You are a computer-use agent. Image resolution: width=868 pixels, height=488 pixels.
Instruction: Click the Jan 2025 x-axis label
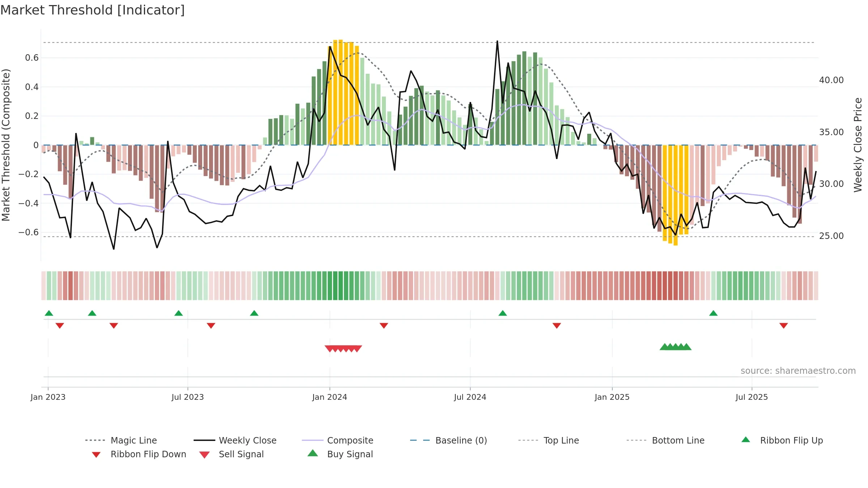tap(612, 397)
